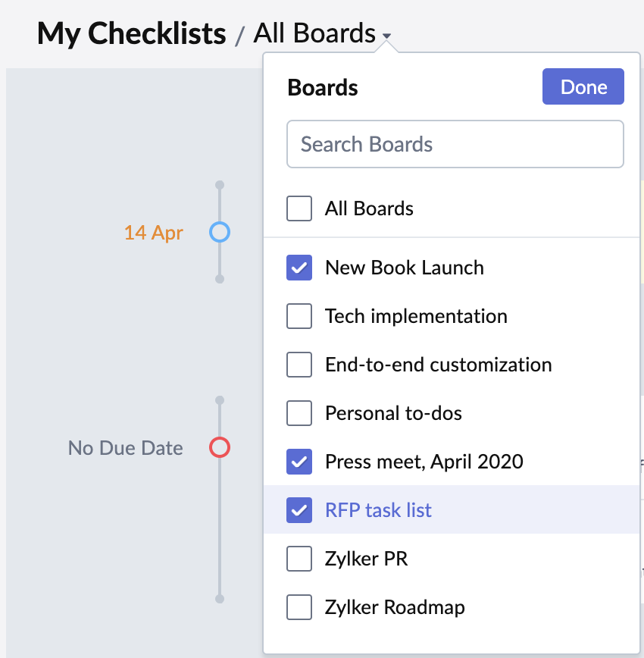Click the Zylker Roadmap board name
644x658 pixels.
click(395, 607)
